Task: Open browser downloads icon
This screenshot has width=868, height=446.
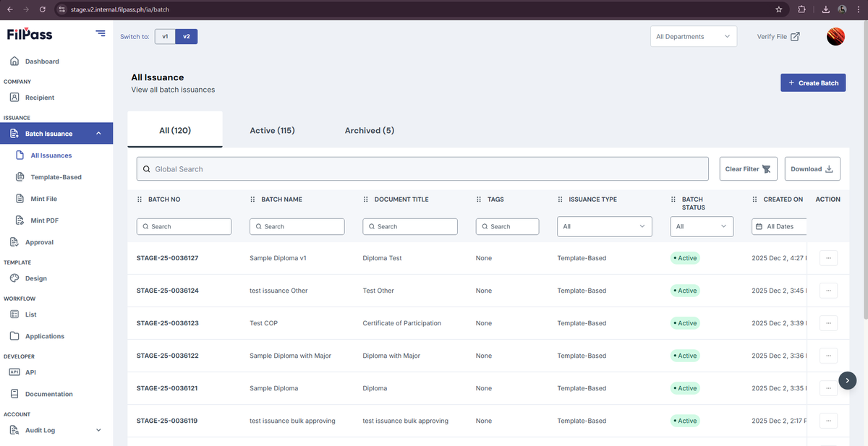Action: tap(826, 9)
